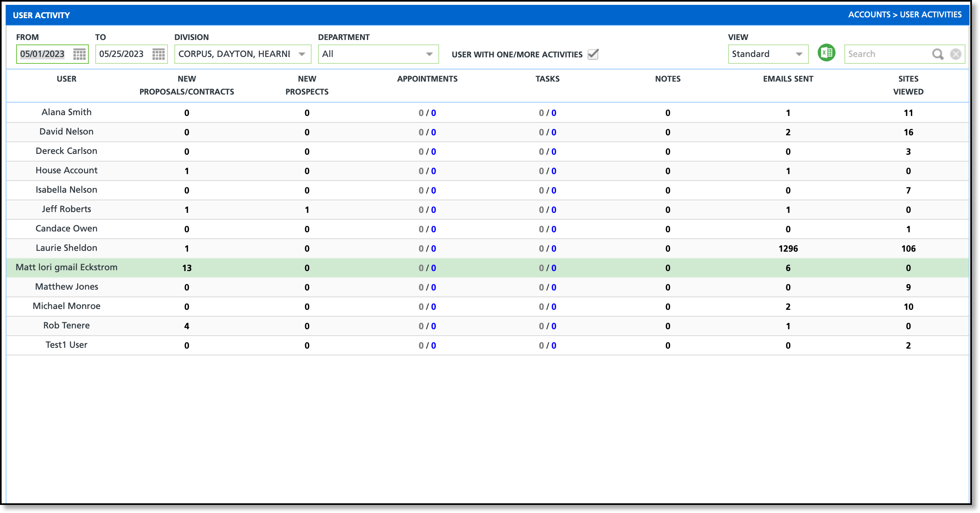Click the FROM date field 05/01/2023
This screenshot has width=980, height=513.
pos(43,54)
